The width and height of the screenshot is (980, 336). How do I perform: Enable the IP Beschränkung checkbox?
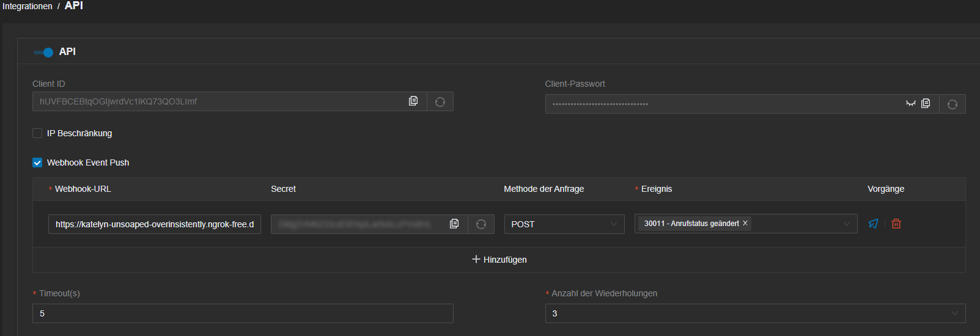(37, 133)
